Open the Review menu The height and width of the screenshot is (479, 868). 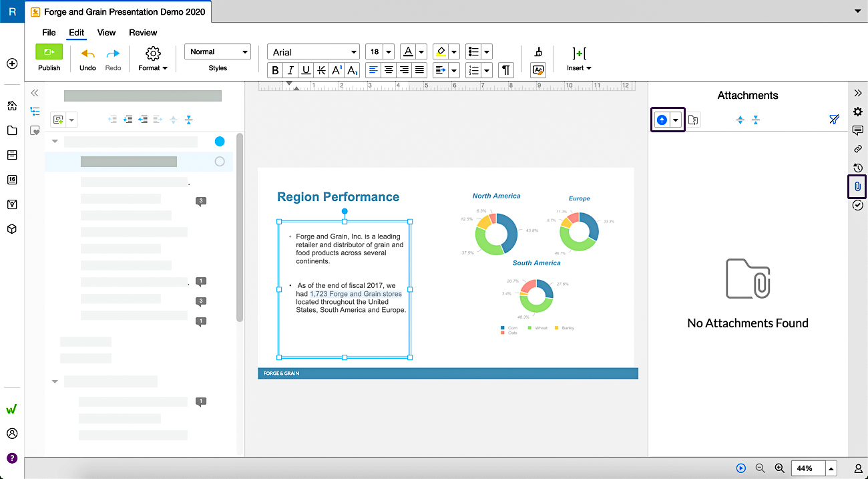[143, 32]
